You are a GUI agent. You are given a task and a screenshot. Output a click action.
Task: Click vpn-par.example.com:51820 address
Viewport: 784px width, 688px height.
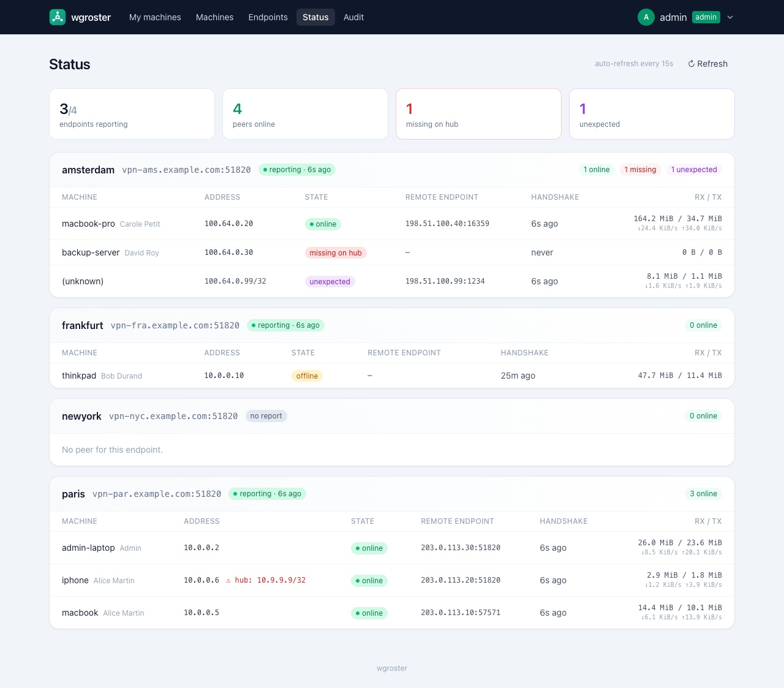(x=157, y=494)
